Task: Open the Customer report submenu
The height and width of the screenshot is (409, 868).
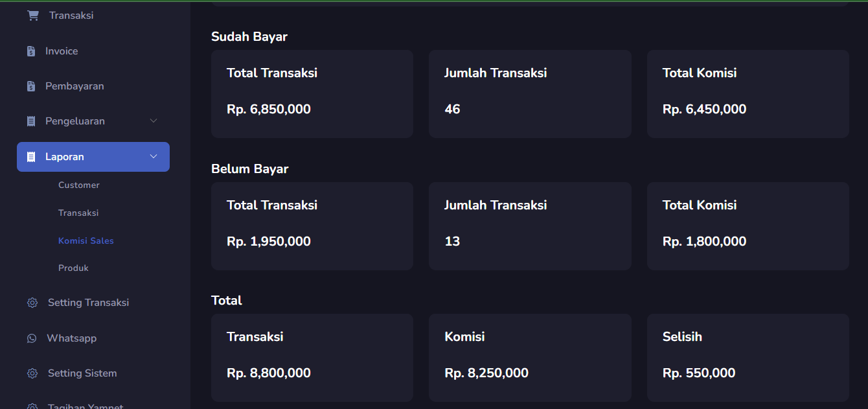Action: [79, 185]
